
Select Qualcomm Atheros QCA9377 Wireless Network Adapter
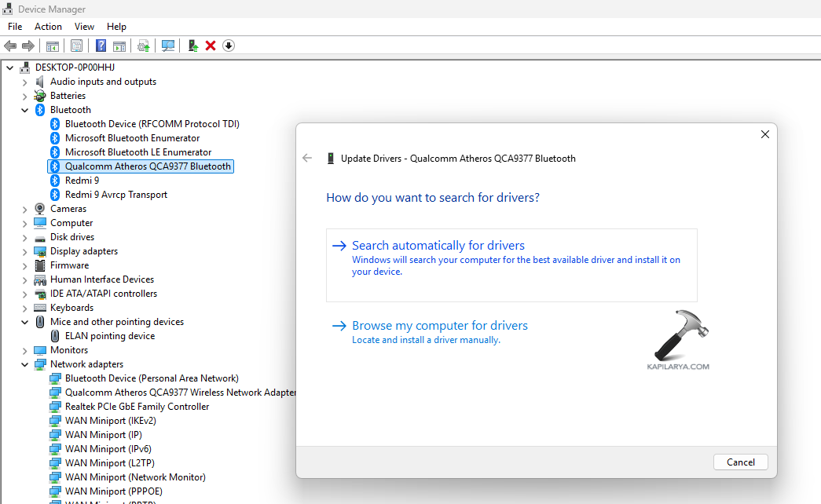(181, 393)
